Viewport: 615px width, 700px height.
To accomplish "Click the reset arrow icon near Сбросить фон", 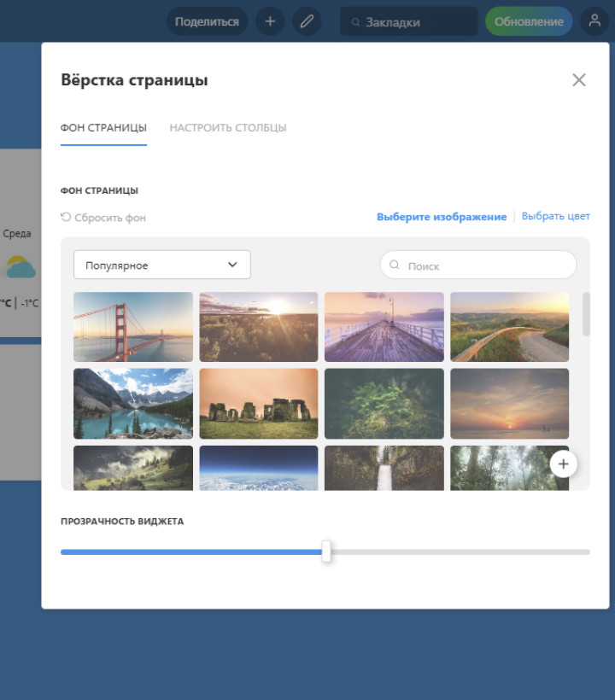I will 66,218.
